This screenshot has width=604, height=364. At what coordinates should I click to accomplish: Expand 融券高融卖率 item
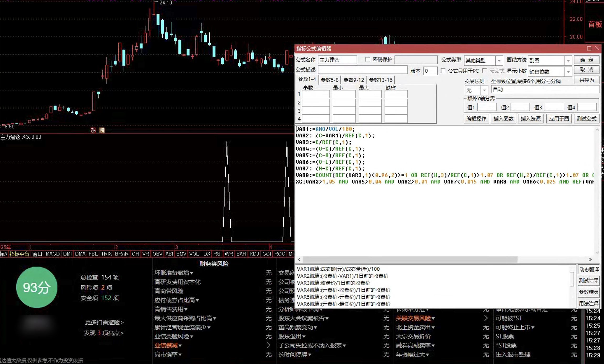click(x=415, y=346)
